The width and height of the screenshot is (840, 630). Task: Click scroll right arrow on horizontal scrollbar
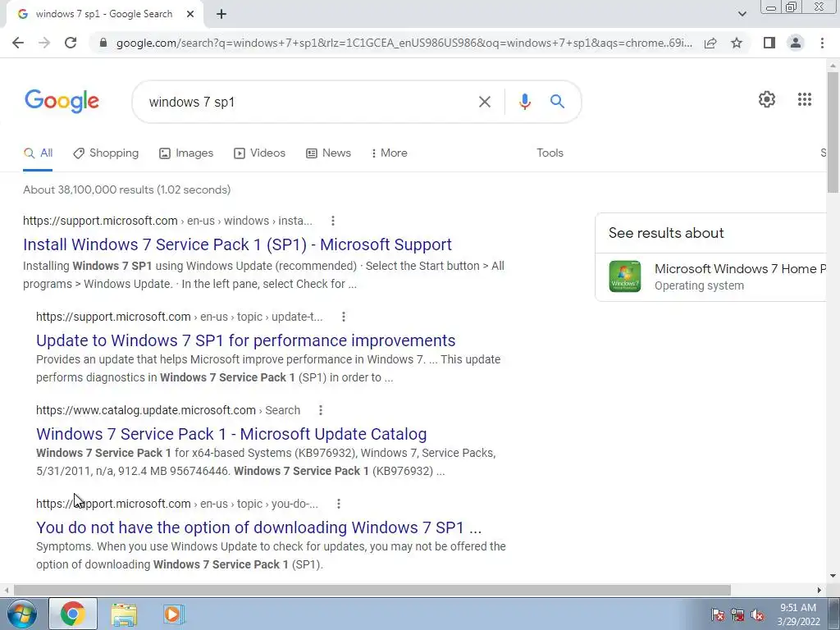coord(819,590)
